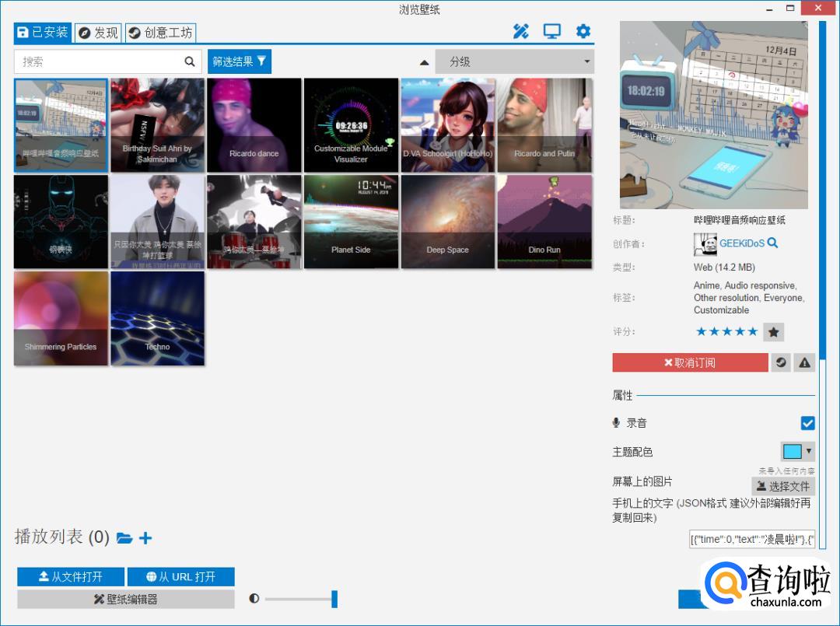The height and width of the screenshot is (626, 840).
Task: Switch to the 创意工坊 workshop tab
Action: (161, 33)
